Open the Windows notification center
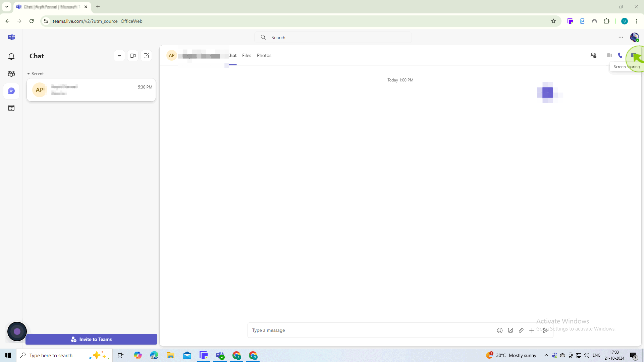 pos(634,355)
